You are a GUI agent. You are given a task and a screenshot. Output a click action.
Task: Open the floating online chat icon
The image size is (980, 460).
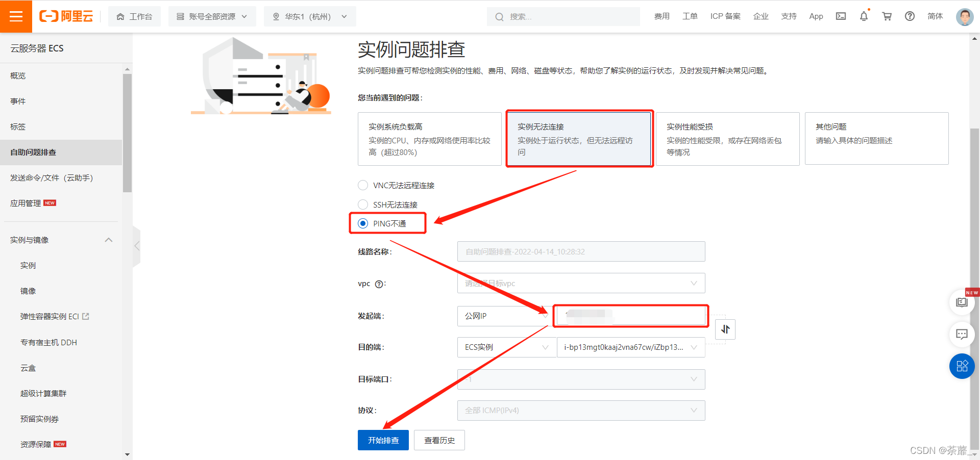tap(961, 335)
